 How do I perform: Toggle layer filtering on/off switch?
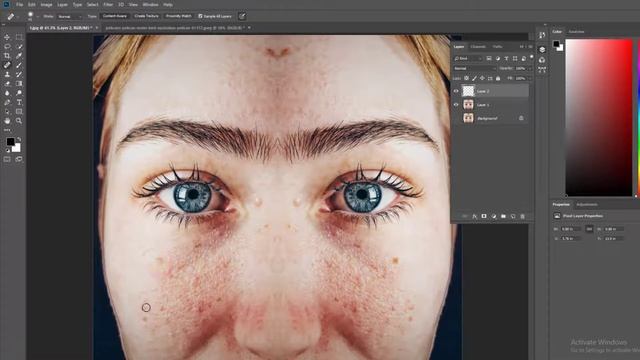click(x=531, y=58)
